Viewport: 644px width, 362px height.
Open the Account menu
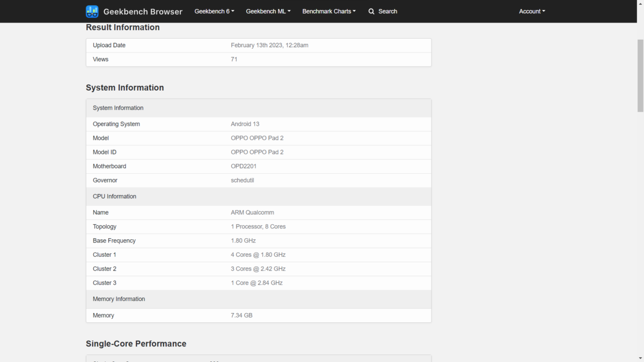click(531, 11)
